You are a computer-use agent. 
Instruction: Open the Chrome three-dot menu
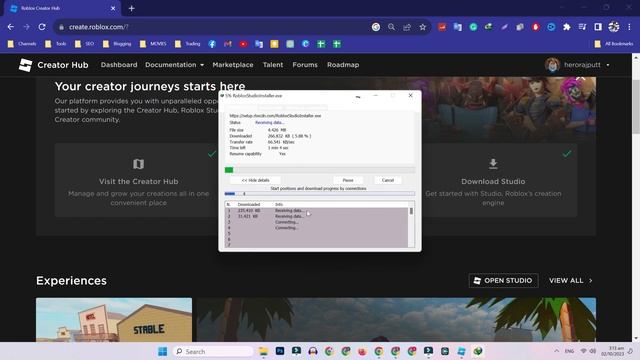click(629, 27)
